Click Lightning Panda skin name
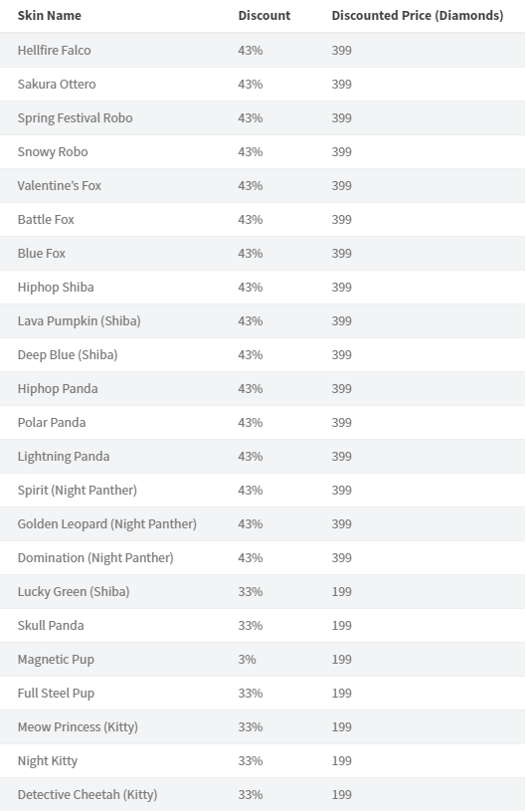Screen dimensions: 526x812 click(64, 456)
